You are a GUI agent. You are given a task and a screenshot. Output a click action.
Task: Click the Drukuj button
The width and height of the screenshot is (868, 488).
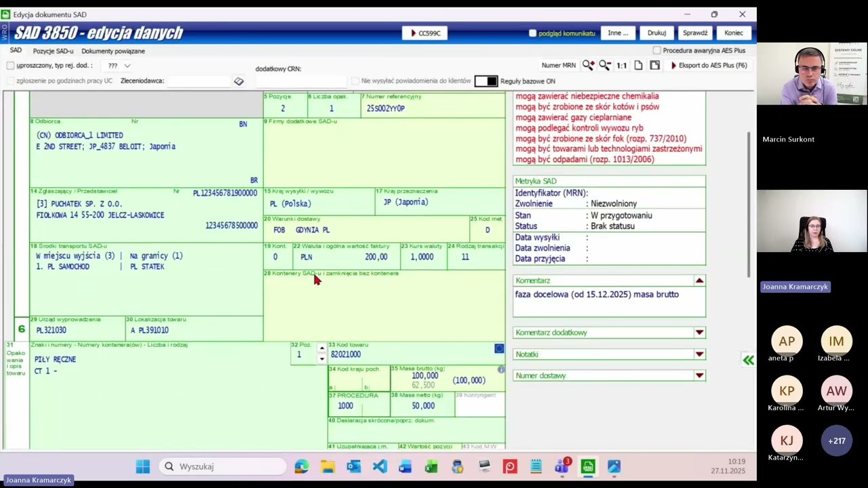pyautogui.click(x=656, y=33)
